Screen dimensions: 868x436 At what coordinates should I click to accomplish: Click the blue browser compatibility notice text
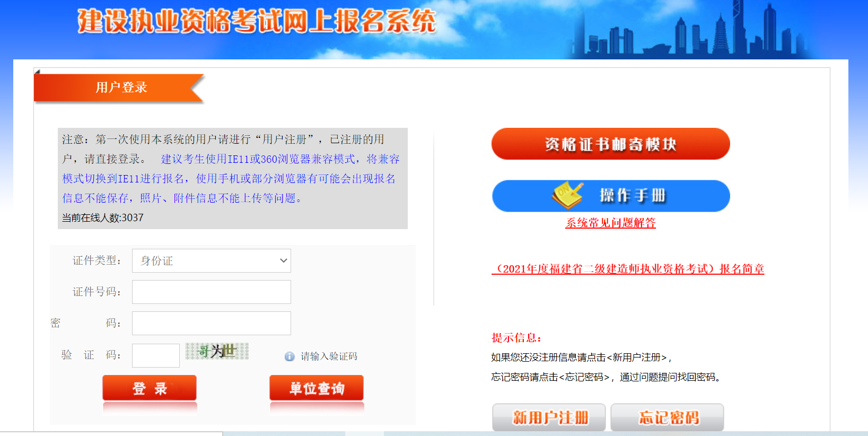click(x=231, y=179)
